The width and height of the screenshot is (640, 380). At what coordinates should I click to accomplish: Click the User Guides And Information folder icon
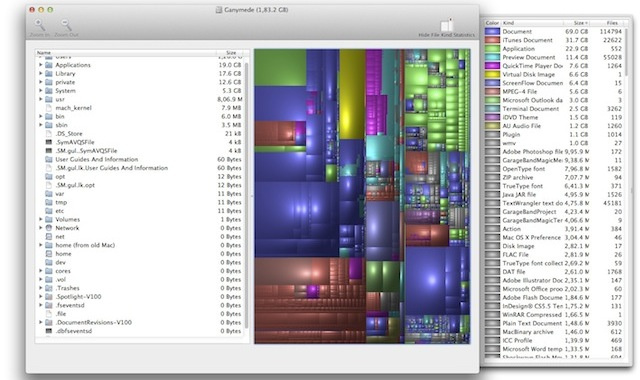click(x=49, y=159)
